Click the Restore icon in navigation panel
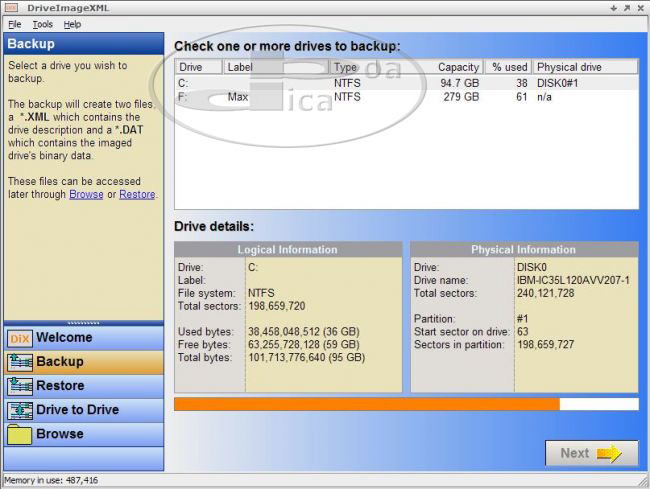Viewport: 650px width, 489px height. click(20, 386)
